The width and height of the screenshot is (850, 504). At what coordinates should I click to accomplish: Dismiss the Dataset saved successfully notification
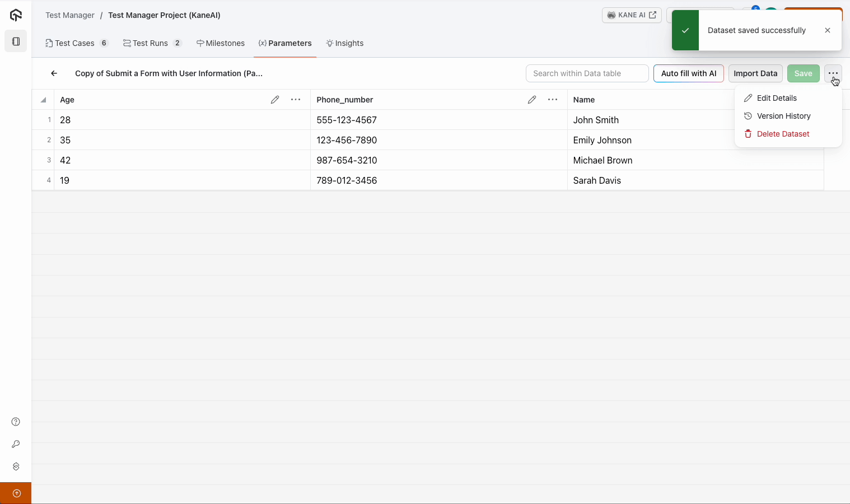click(x=828, y=30)
